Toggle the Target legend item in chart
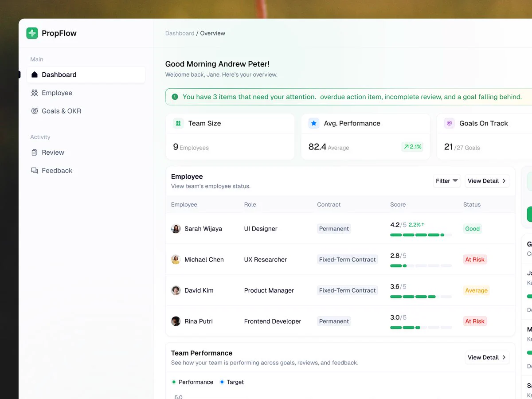Screen dimensions: 532x399 click(x=232, y=382)
